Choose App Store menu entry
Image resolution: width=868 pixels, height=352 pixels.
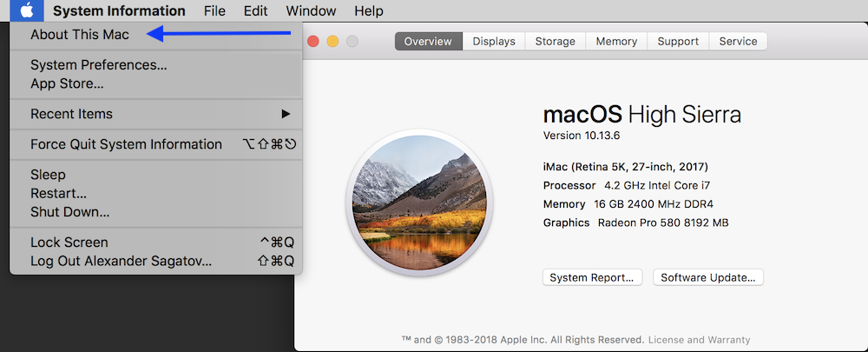(x=67, y=84)
